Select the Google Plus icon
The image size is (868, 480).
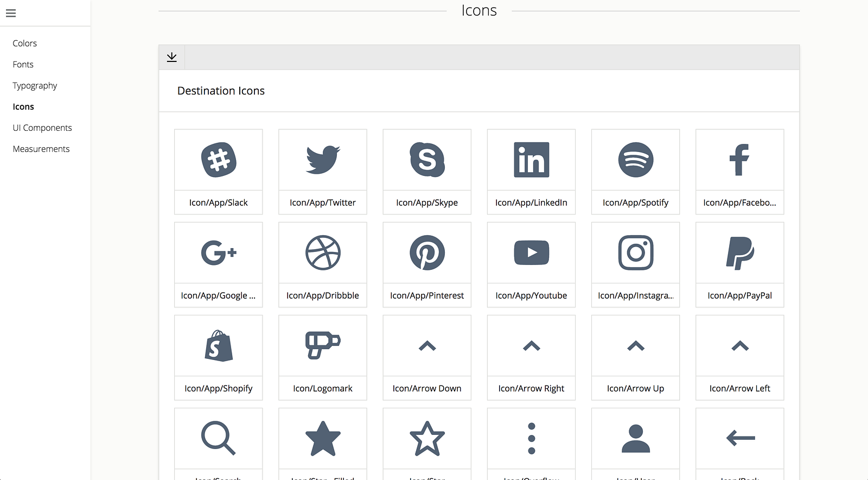[x=219, y=252]
